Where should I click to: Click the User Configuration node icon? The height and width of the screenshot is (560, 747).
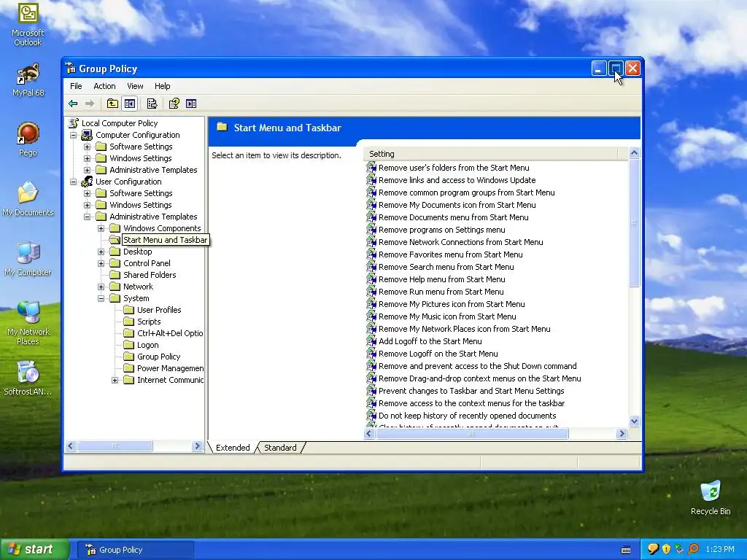pos(87,182)
